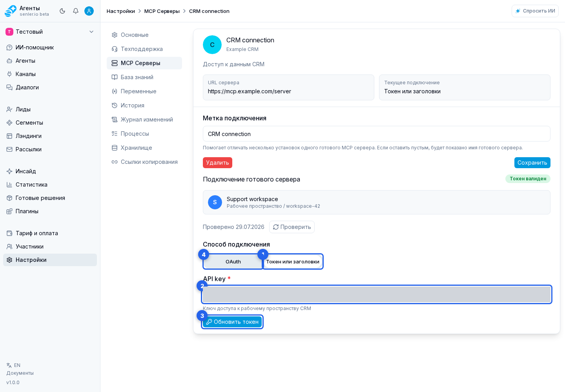565x392 pixels.
Task: Click Support workspace card
Action: [x=377, y=202]
